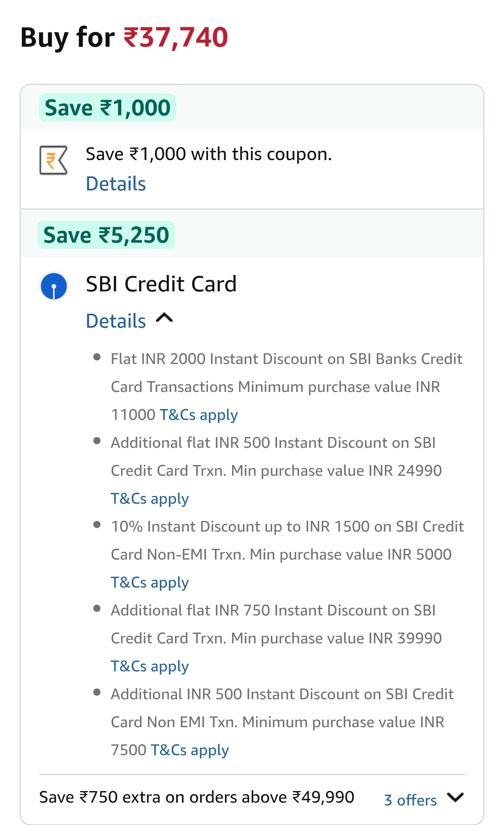
Task: Collapse SBI Credit Card details chevron
Action: tap(164, 319)
